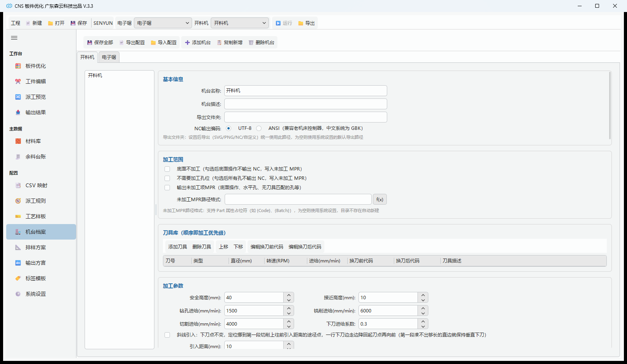Open 排样方案 in the sidebar

[41, 247]
